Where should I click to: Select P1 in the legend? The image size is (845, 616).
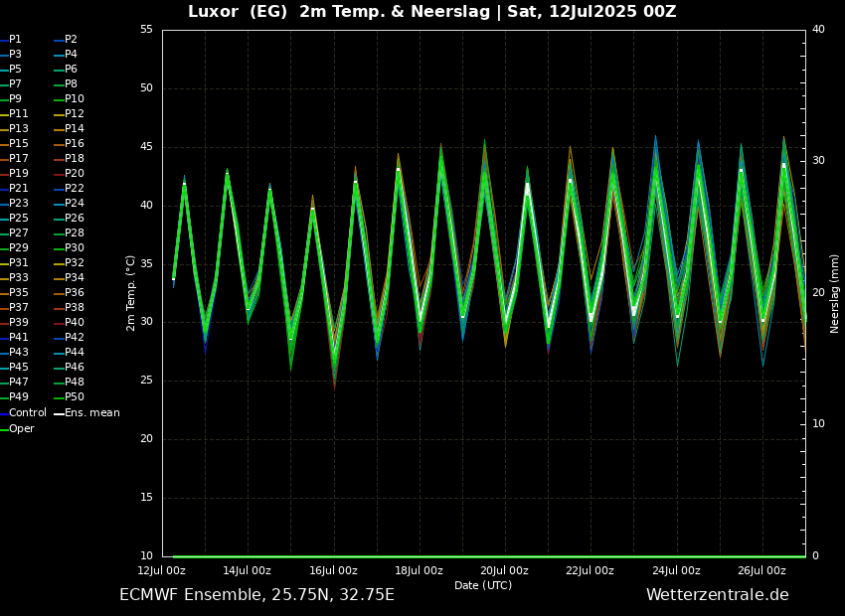[15, 40]
